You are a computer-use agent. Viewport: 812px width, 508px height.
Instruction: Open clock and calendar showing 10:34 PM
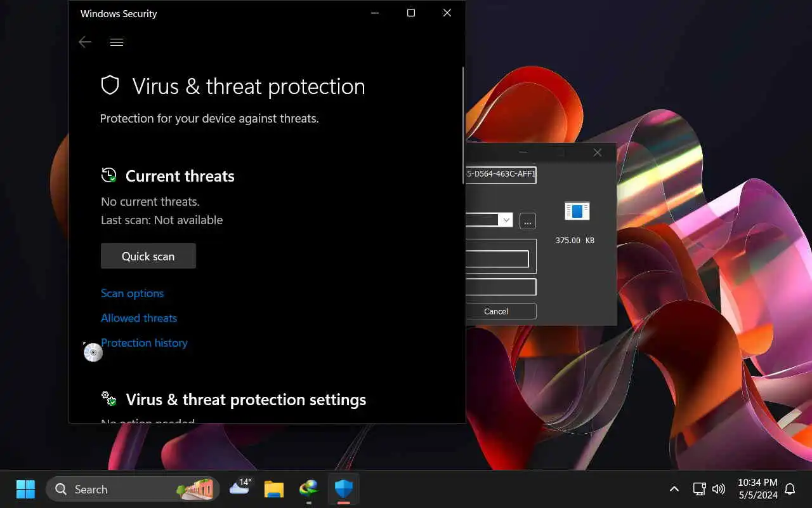[x=757, y=489]
